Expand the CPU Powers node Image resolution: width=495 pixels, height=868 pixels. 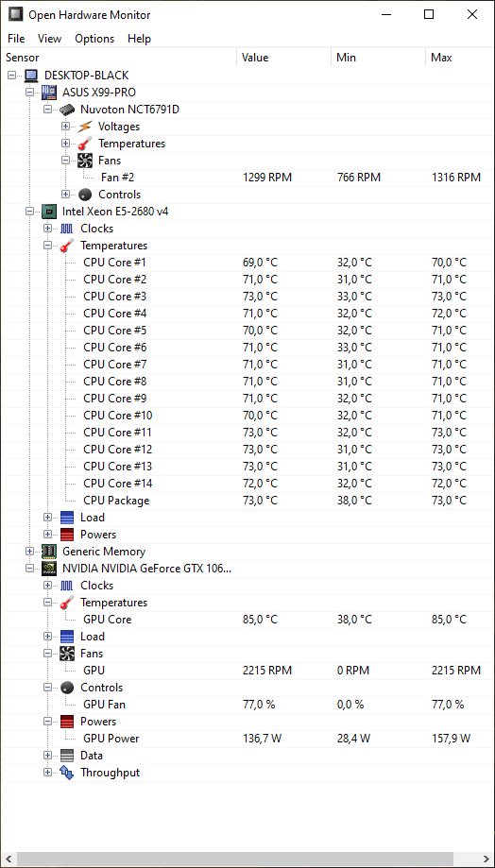coord(47,535)
